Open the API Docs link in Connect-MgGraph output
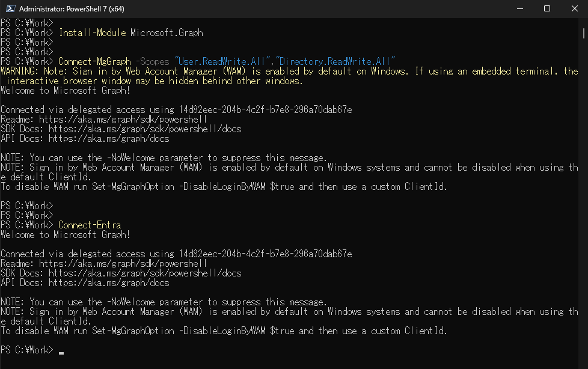The image size is (588, 369). (x=109, y=139)
